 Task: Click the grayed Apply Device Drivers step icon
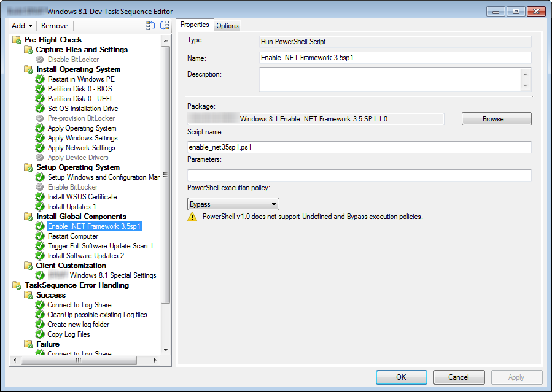click(x=40, y=157)
